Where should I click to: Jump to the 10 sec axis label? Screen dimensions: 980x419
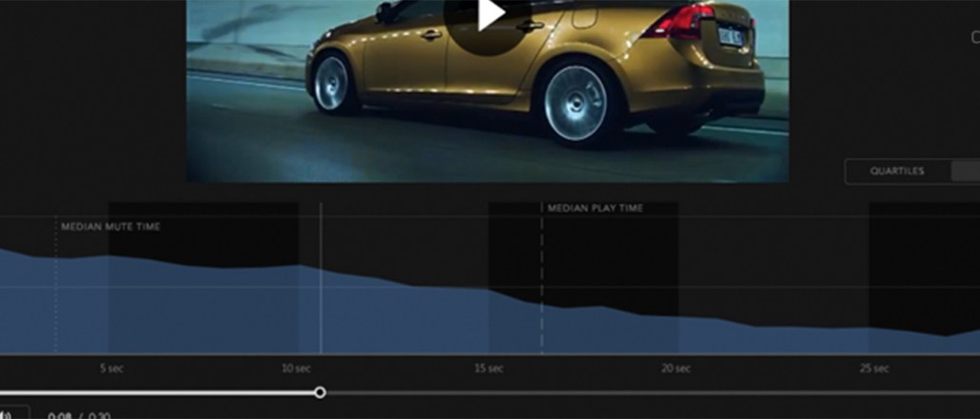coord(296,369)
